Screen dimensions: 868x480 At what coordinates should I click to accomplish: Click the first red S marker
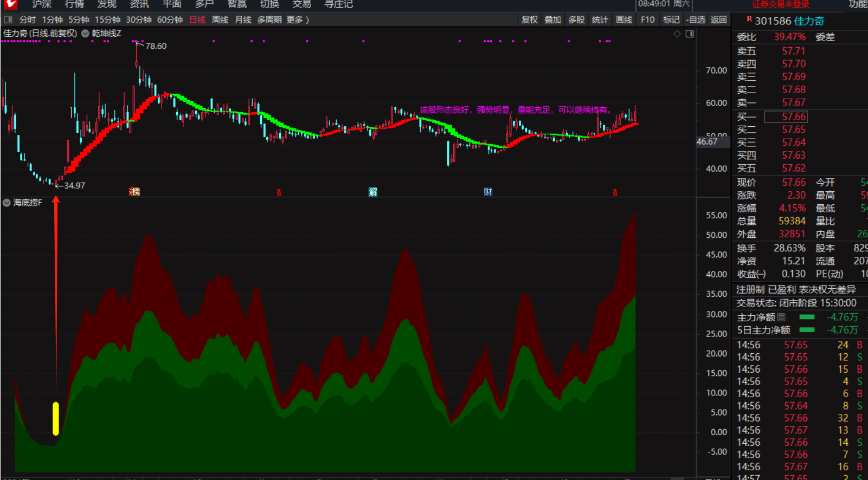[279, 192]
